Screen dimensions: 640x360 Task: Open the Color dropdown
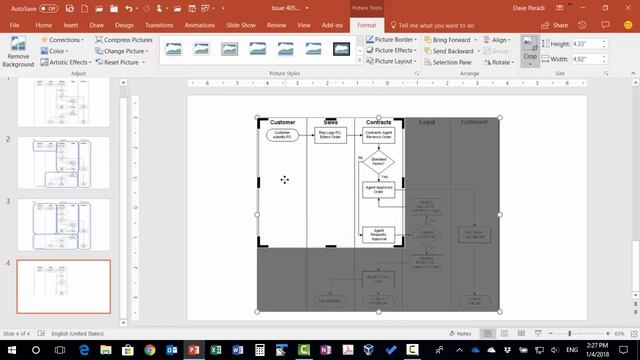click(x=55, y=51)
